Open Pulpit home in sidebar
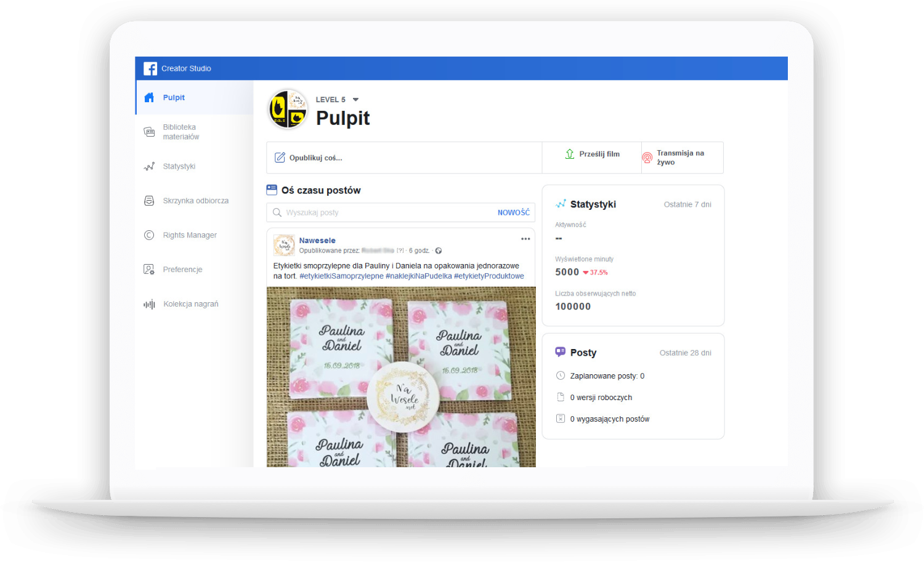924x562 pixels. pos(173,97)
